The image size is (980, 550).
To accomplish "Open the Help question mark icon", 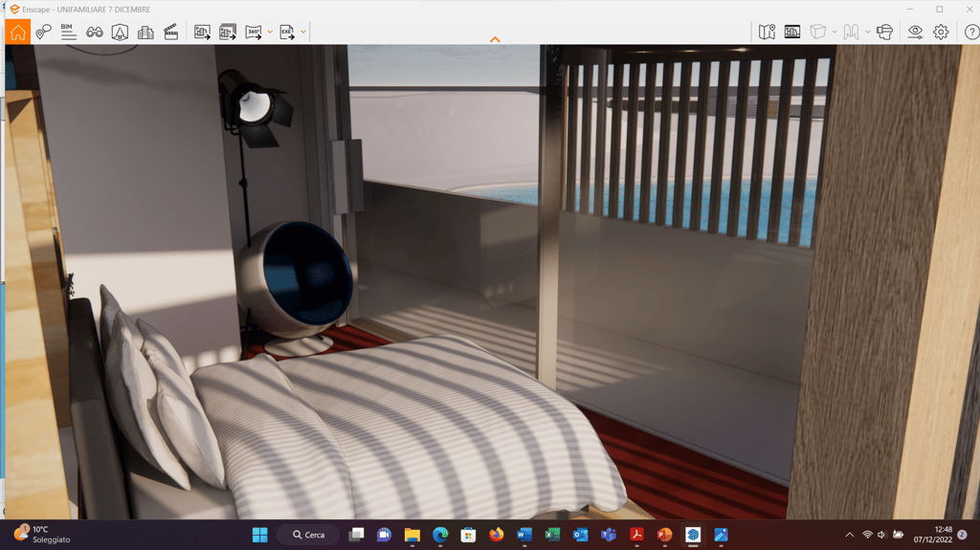I will [972, 32].
